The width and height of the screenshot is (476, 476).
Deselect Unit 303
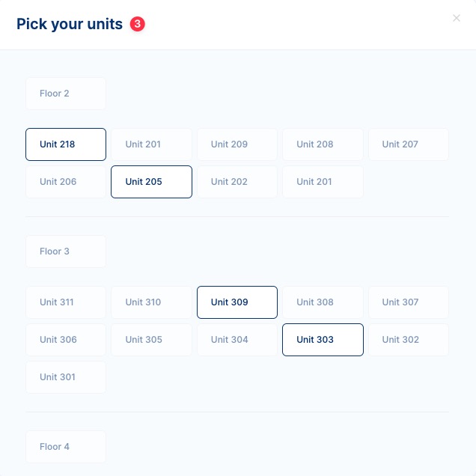click(x=323, y=340)
